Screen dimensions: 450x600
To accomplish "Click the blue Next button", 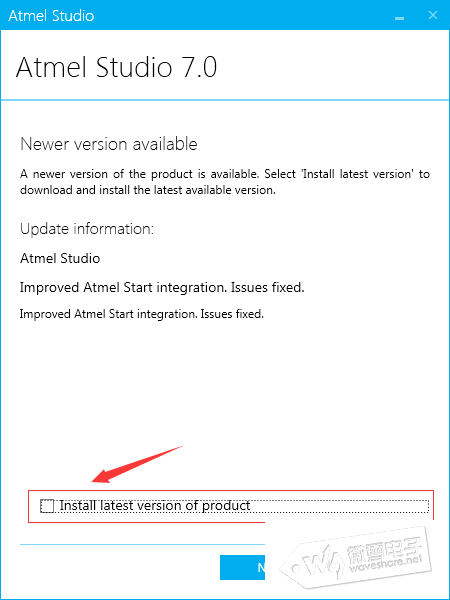I will coord(242,567).
